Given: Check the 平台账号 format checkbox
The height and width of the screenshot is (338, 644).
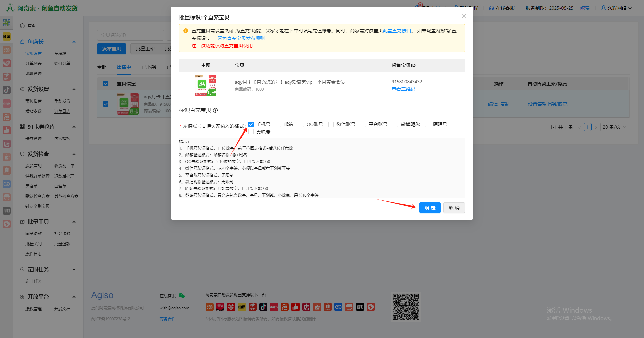Looking at the screenshot, I should (x=363, y=124).
